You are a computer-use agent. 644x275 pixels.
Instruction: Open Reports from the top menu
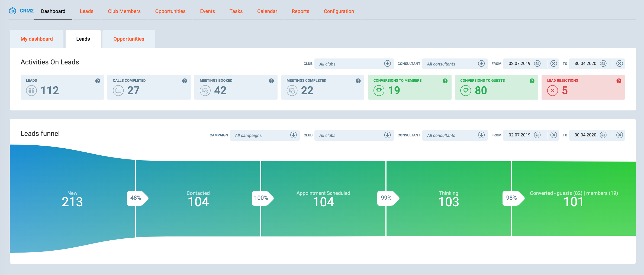(x=300, y=11)
